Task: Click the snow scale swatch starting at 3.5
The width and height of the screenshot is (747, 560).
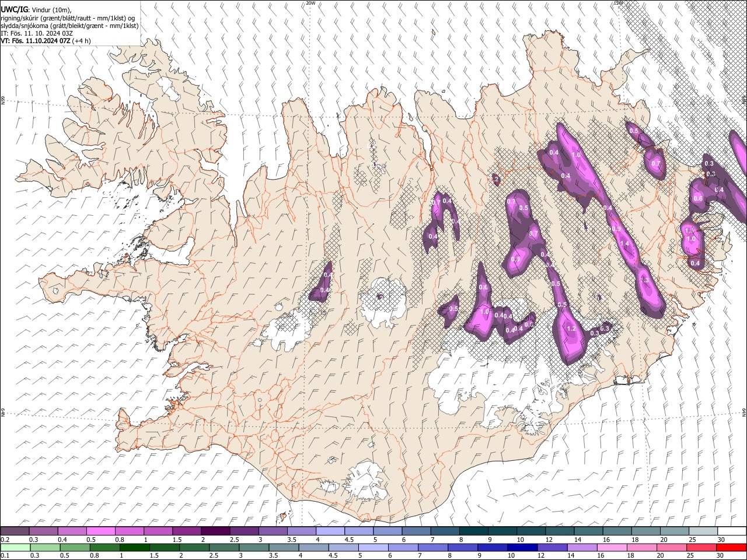Action: (301, 531)
